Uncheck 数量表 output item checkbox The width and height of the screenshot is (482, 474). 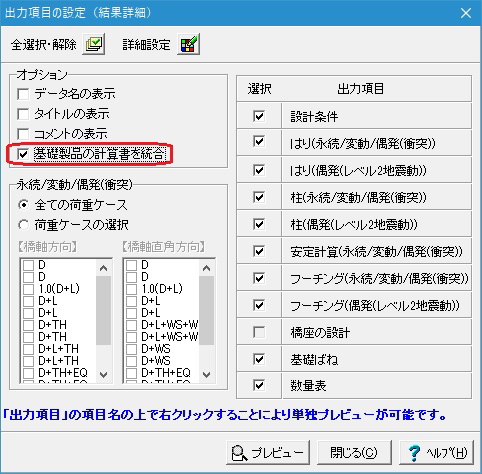coord(259,386)
